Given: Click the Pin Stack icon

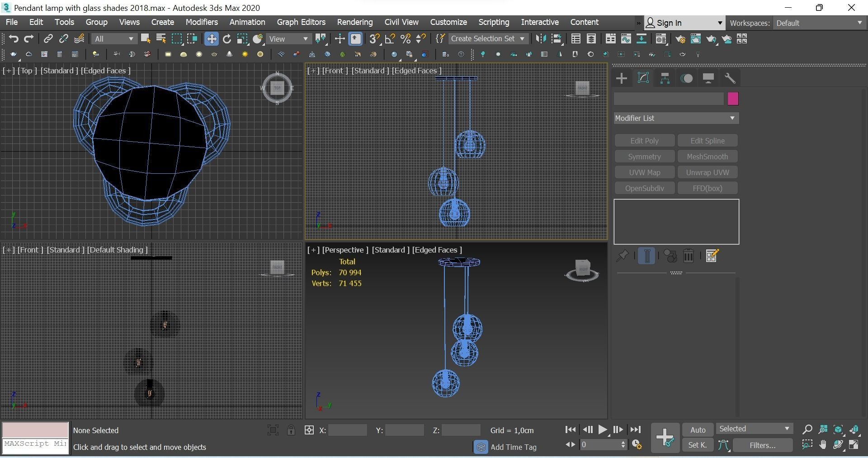Looking at the screenshot, I should point(623,256).
